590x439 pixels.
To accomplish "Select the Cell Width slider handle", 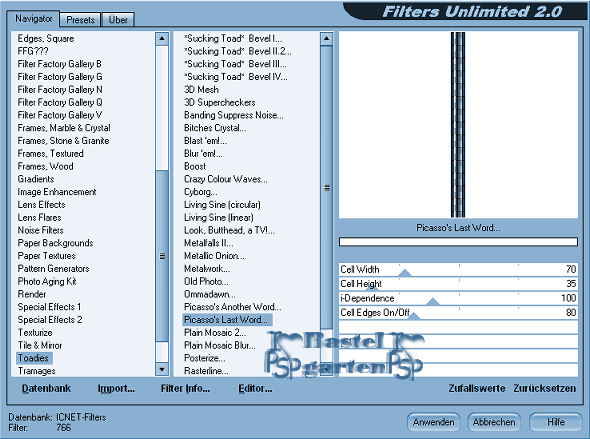I will [x=405, y=273].
